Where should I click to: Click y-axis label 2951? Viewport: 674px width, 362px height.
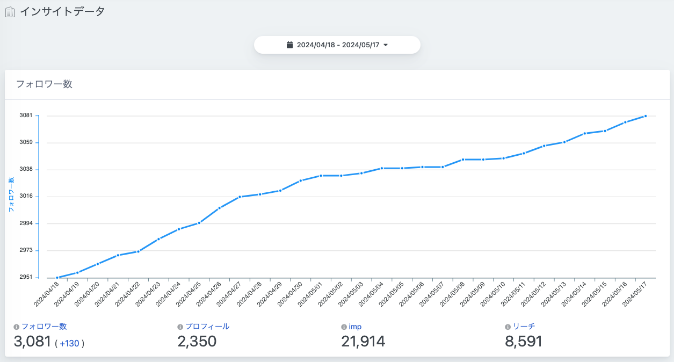click(x=26, y=277)
